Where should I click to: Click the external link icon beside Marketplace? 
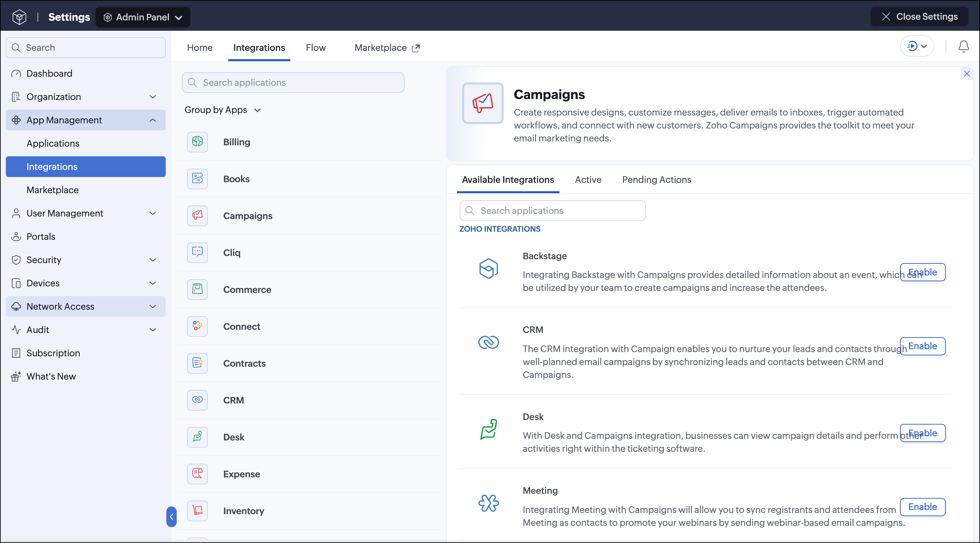(x=416, y=48)
